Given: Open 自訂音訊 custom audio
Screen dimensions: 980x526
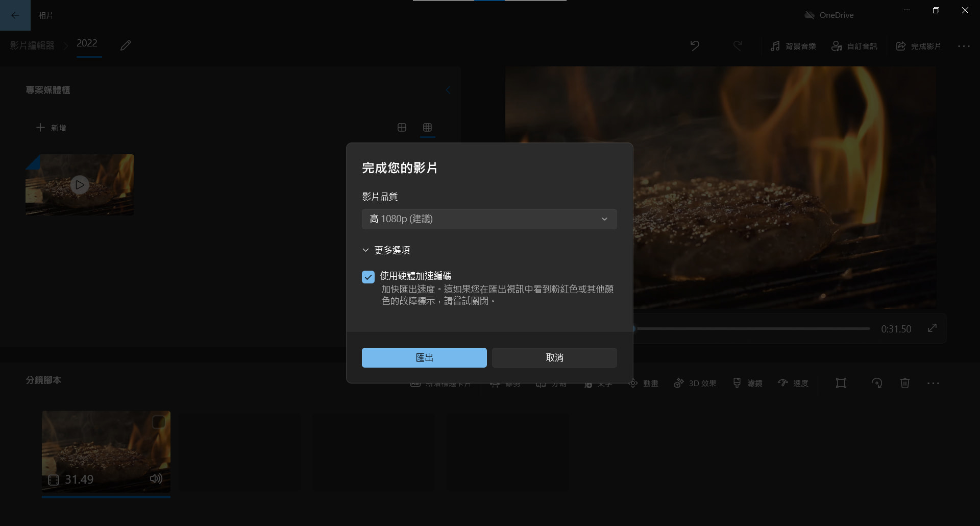Looking at the screenshot, I should pos(854,46).
